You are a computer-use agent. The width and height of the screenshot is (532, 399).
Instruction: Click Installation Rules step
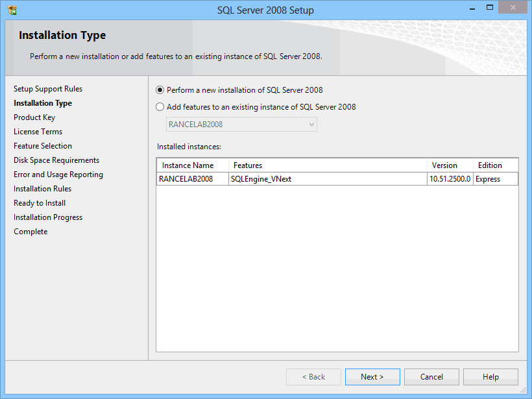point(42,189)
